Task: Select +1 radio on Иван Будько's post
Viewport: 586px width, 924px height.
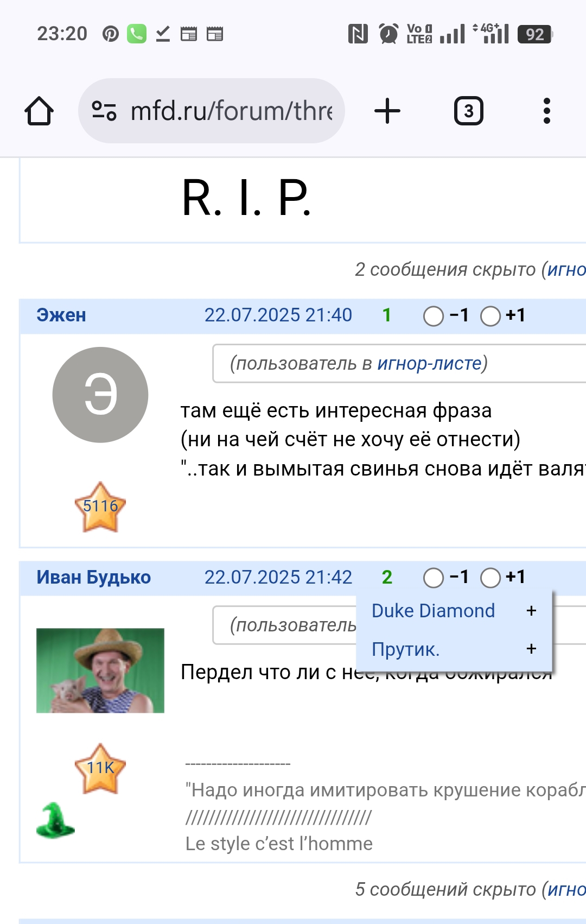Action: pyautogui.click(x=491, y=578)
